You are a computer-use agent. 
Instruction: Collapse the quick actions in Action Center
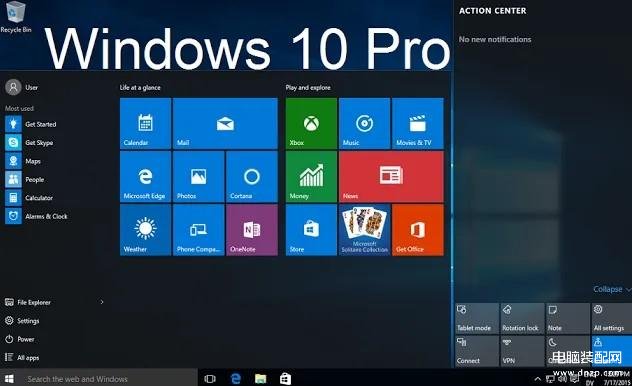(x=612, y=289)
